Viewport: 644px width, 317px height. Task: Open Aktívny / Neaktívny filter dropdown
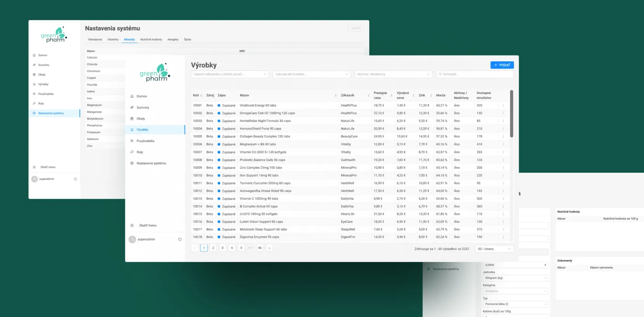(393, 74)
